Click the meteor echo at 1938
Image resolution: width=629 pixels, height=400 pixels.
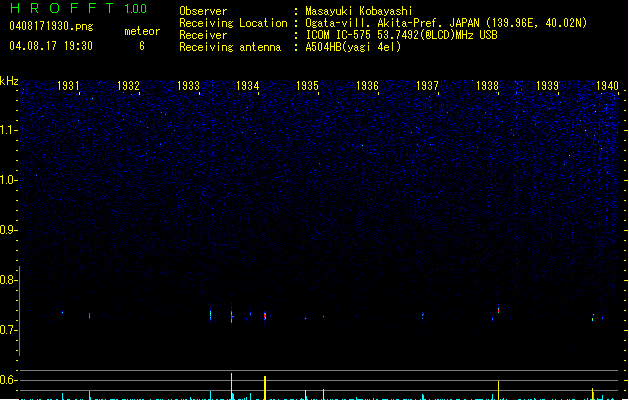tap(498, 310)
